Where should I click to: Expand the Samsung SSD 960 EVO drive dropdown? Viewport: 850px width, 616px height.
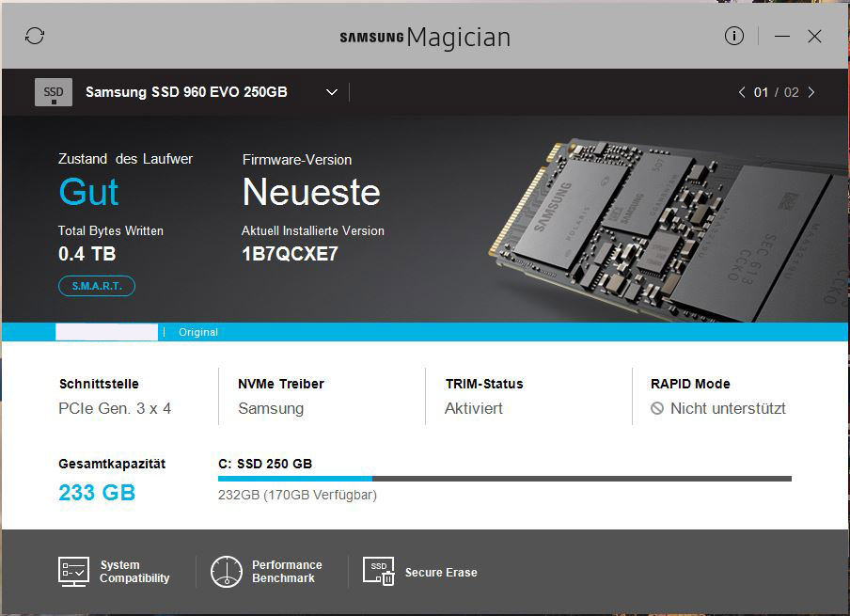332,92
